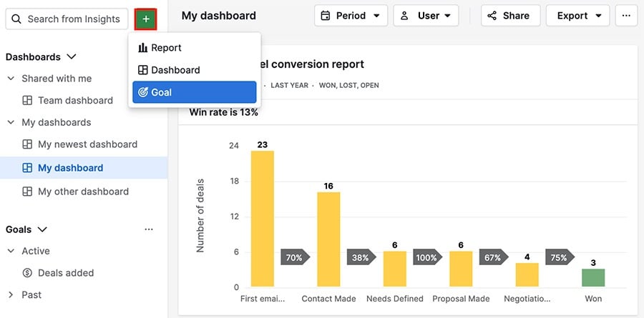Open Team dashboard in sidebar
Screen dimensions: 644x318
tap(75, 100)
